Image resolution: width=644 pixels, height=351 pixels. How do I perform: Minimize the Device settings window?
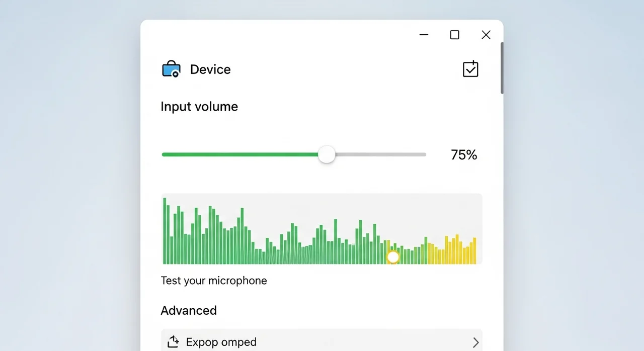point(424,35)
